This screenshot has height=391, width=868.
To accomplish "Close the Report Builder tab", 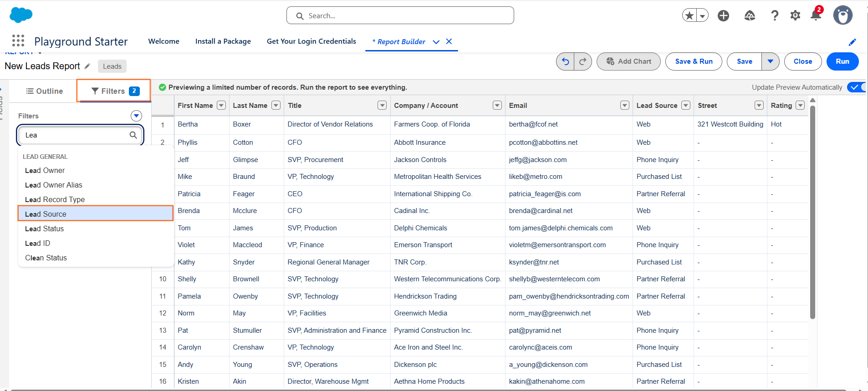I will [x=449, y=41].
